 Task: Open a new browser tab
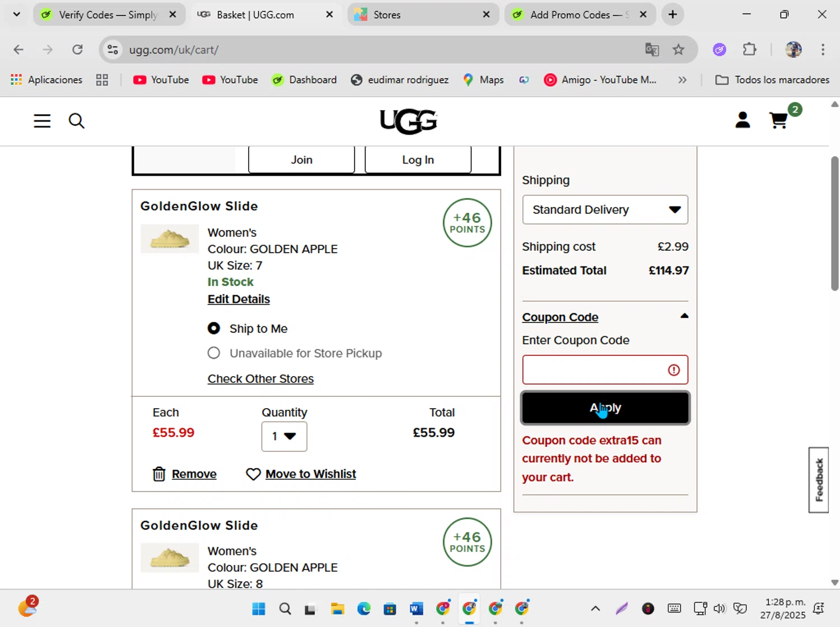point(673,15)
